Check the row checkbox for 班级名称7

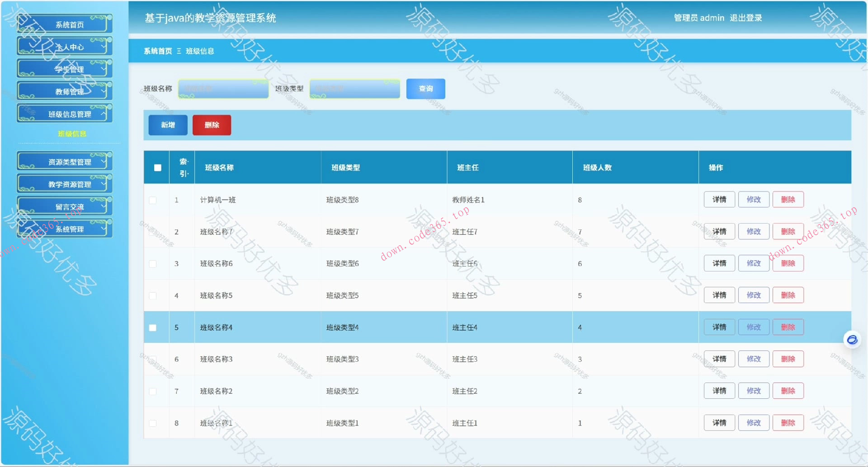[x=153, y=232]
